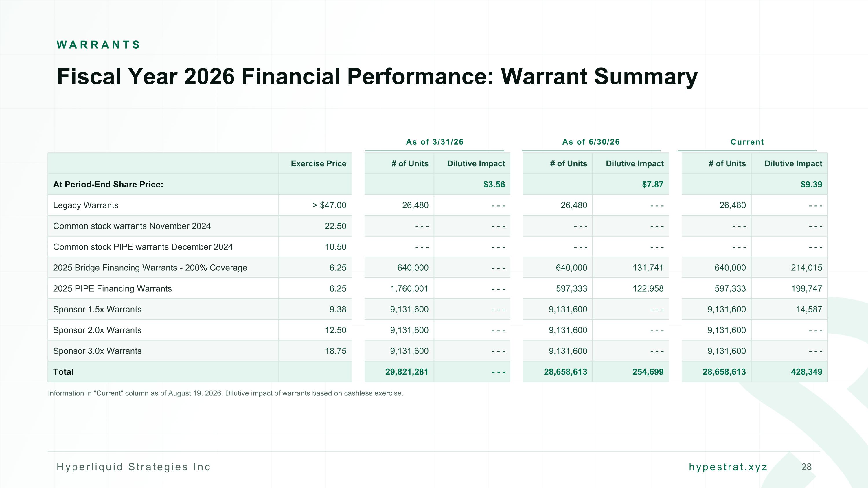Select the 'Sponsor 3.0x Warrants' row label

tap(97, 351)
